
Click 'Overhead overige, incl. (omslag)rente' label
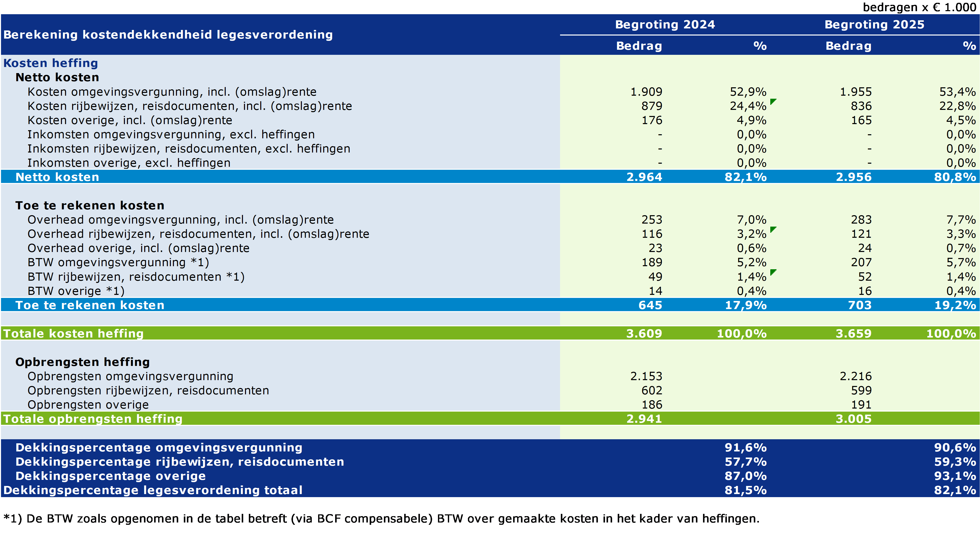tap(138, 248)
